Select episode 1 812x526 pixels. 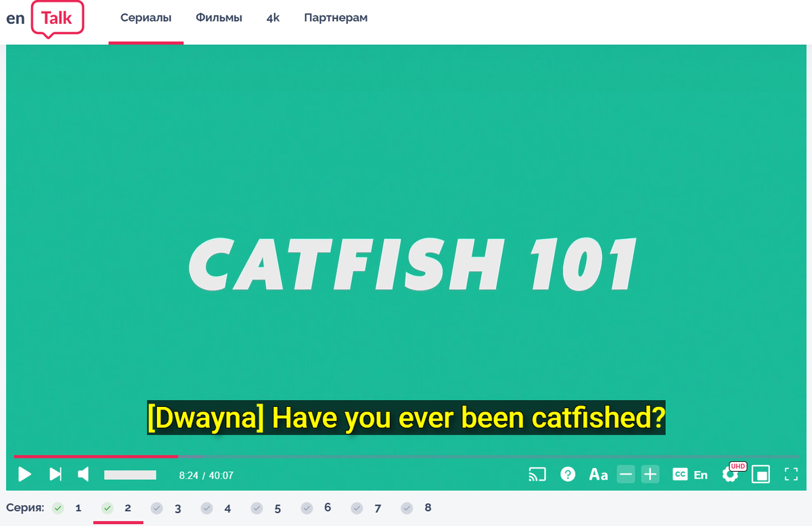click(78, 508)
